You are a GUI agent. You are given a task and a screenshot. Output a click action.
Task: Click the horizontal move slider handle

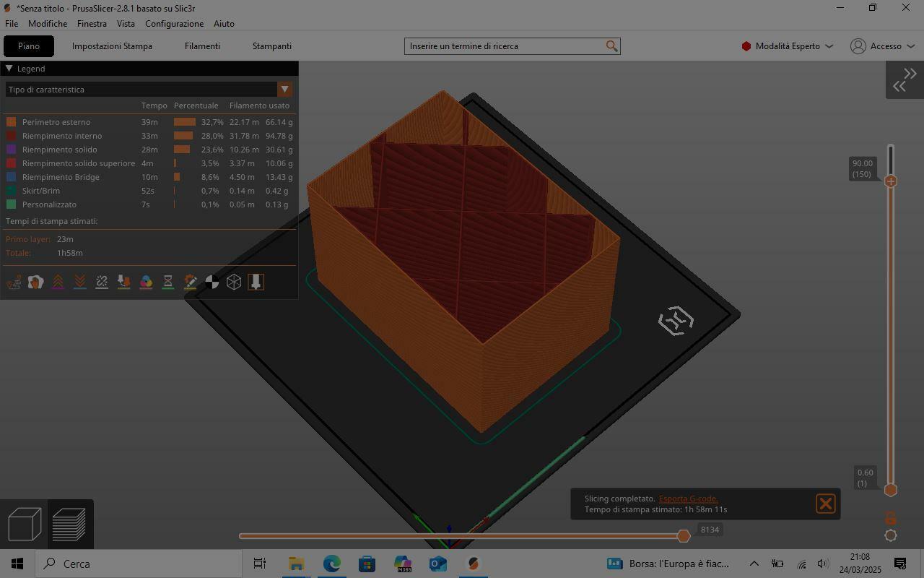(684, 536)
